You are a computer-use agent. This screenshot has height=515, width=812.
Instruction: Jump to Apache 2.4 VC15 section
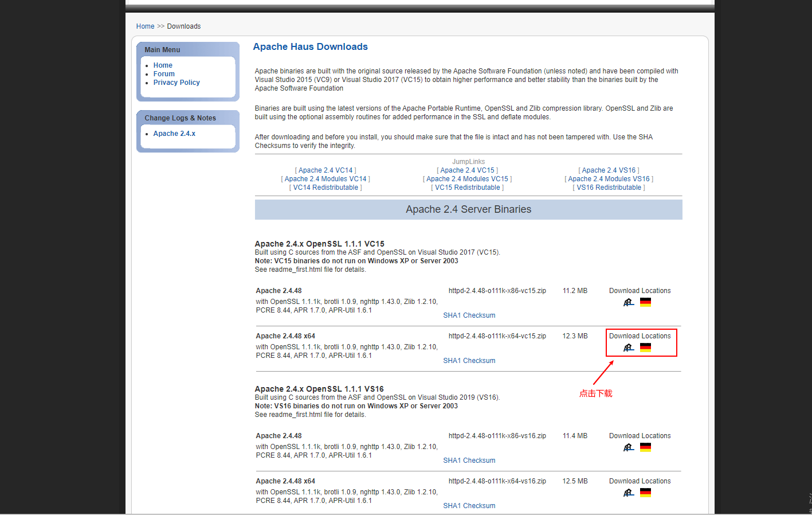coord(468,170)
